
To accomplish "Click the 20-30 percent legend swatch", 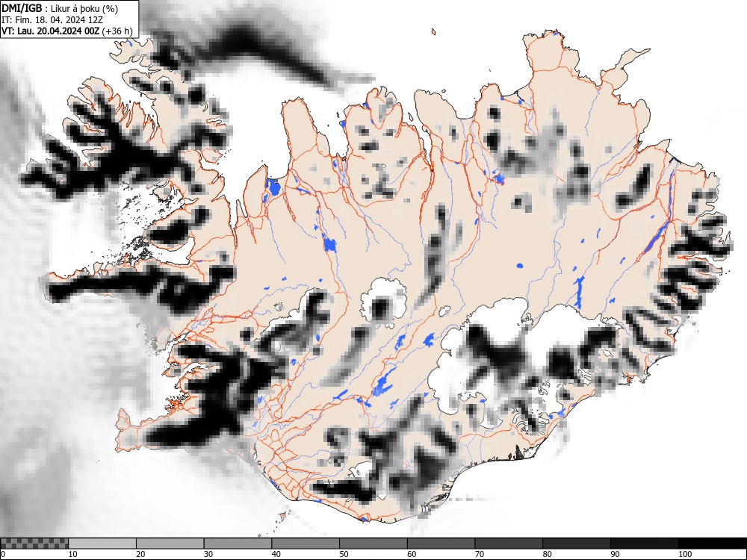I will click(170, 544).
